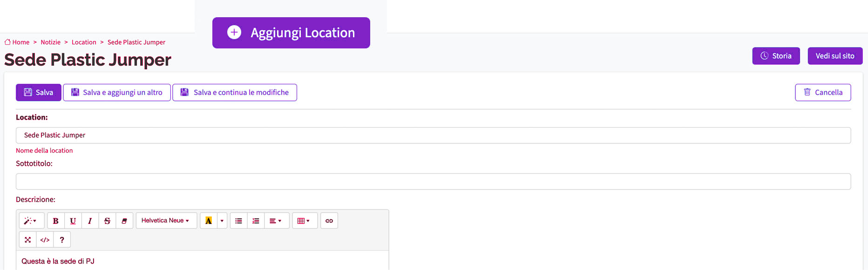Open the insert table dropdown
868x270 pixels.
coord(305,221)
